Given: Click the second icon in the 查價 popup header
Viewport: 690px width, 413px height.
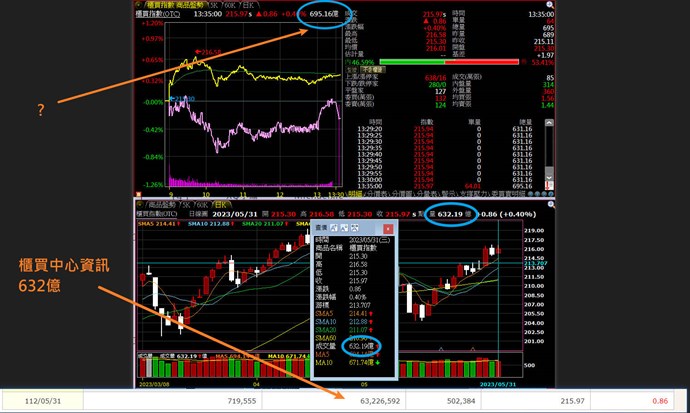Looking at the screenshot, I should point(344,227).
